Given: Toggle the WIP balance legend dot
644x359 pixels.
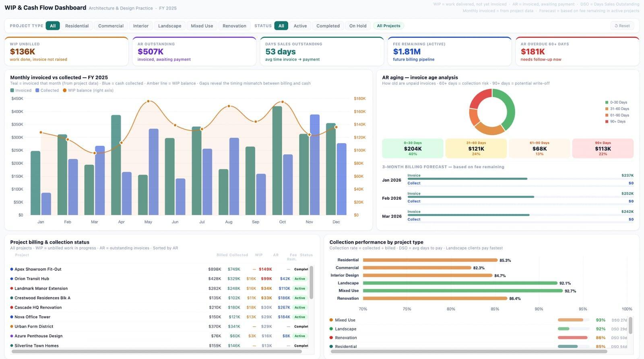Looking at the screenshot, I should (x=65, y=91).
